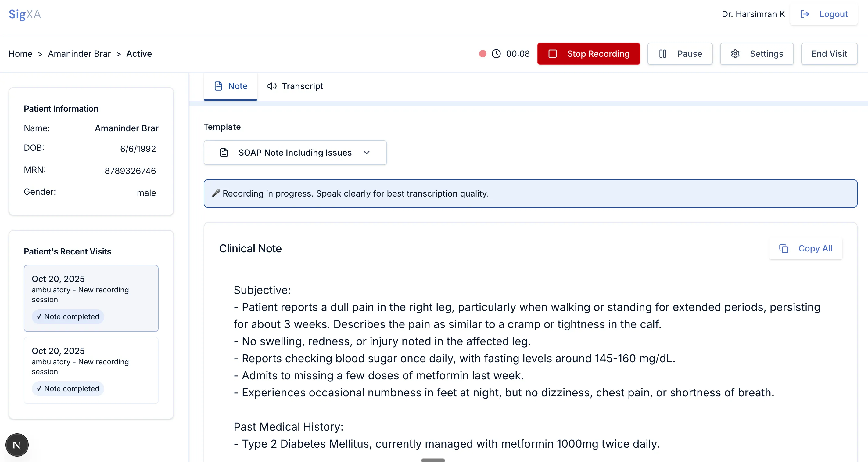This screenshot has width=868, height=462.
Task: Open Amaninder Brar breadcrumb link
Action: (x=79, y=54)
